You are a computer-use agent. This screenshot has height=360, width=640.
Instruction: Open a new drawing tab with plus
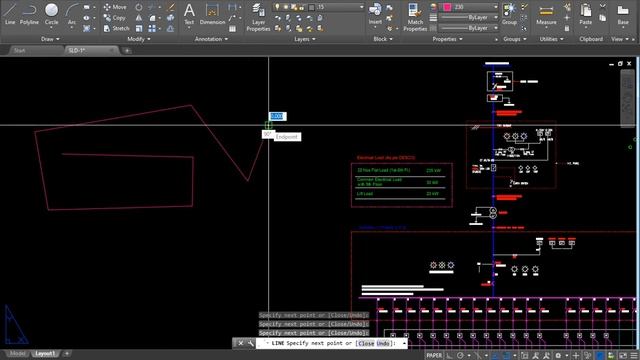(x=127, y=51)
